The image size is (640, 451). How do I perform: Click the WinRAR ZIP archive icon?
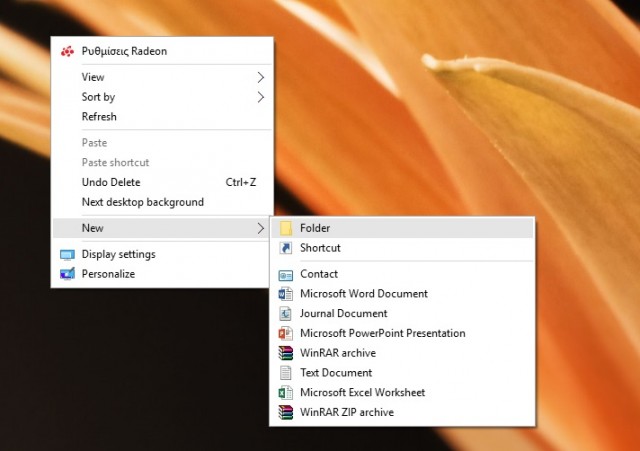click(285, 412)
